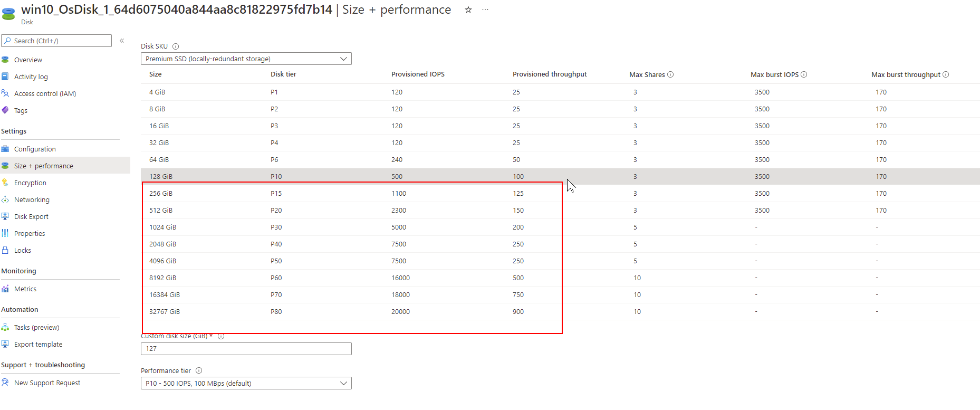Go to Tags page
980x410 pixels.
(x=21, y=110)
